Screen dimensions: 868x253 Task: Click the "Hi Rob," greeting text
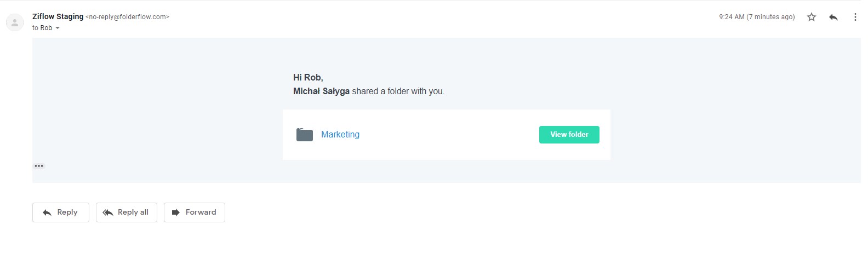coord(308,78)
